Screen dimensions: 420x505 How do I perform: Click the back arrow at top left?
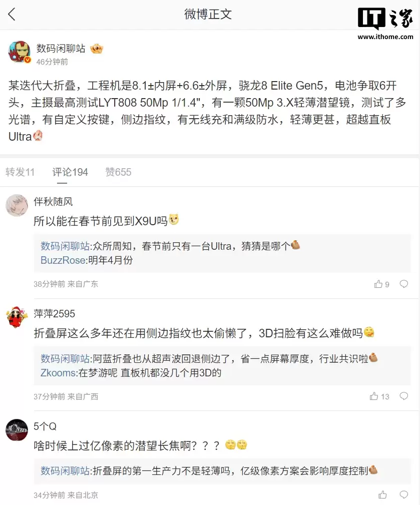(11, 15)
